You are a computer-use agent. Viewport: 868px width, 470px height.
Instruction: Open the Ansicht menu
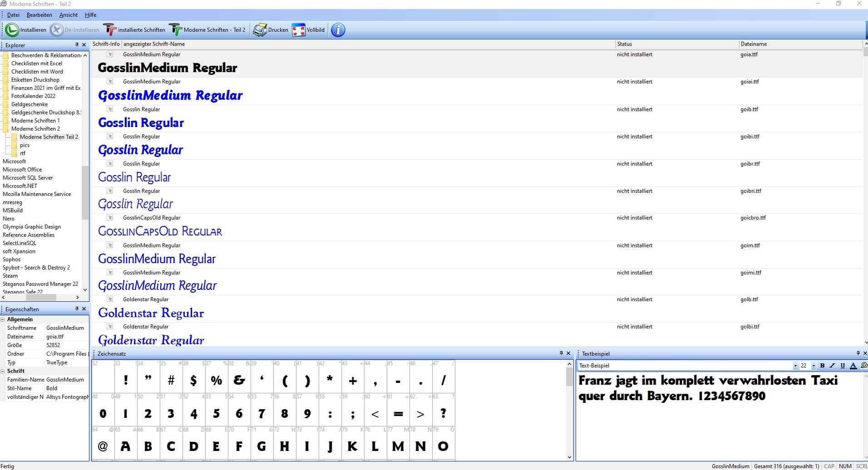click(x=68, y=15)
